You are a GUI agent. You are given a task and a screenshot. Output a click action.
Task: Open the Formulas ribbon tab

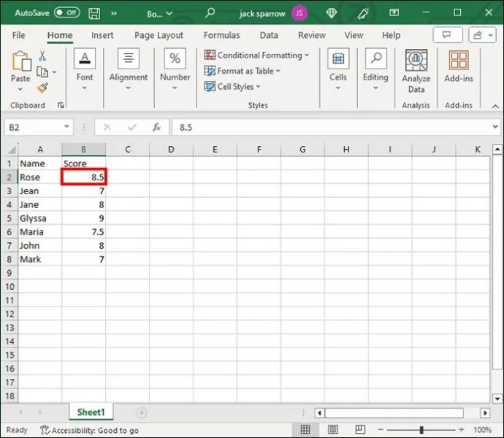point(221,35)
